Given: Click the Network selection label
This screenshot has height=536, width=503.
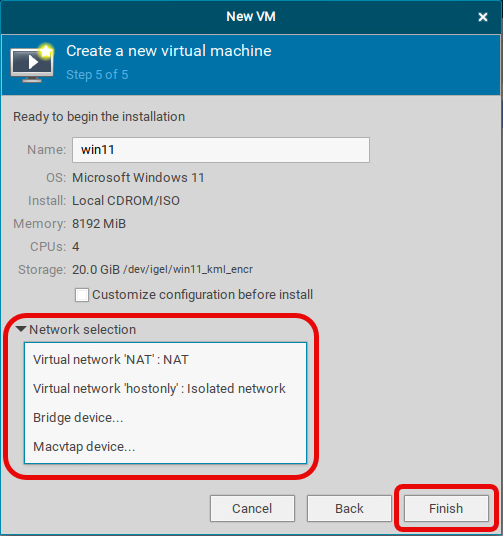Looking at the screenshot, I should tap(82, 330).
